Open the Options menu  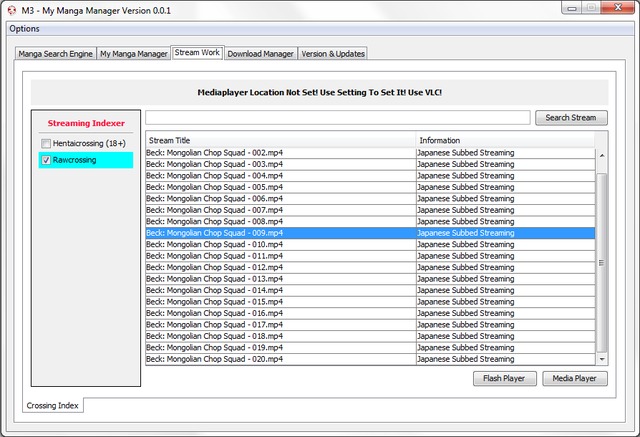tap(24, 29)
